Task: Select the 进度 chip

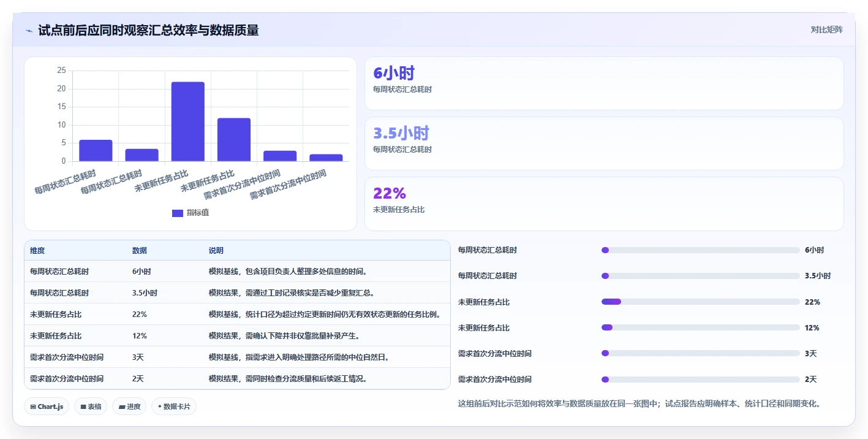Action: coord(129,407)
